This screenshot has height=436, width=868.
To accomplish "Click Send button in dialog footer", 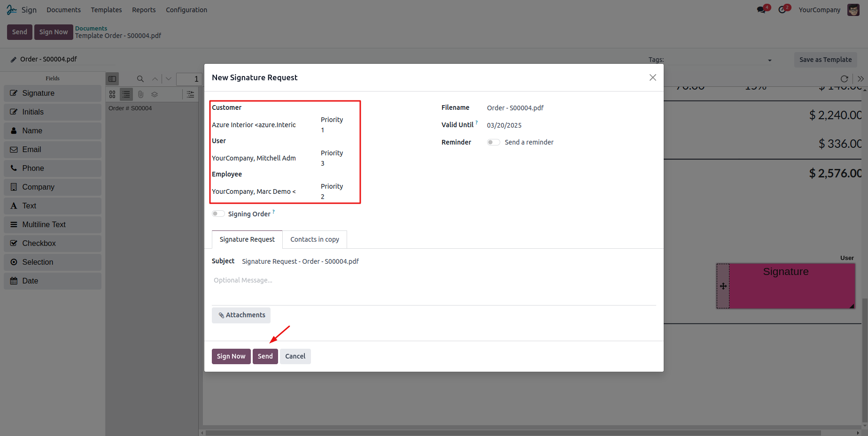I will point(265,356).
